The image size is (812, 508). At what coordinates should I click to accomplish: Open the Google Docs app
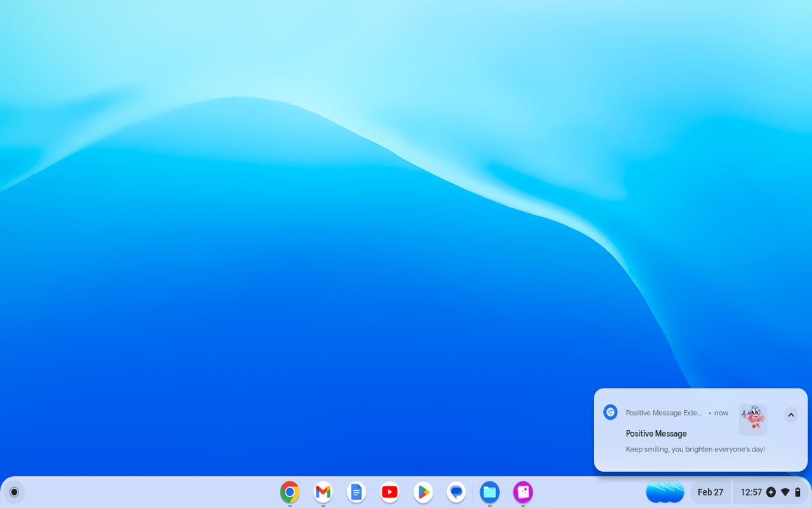coord(356,491)
